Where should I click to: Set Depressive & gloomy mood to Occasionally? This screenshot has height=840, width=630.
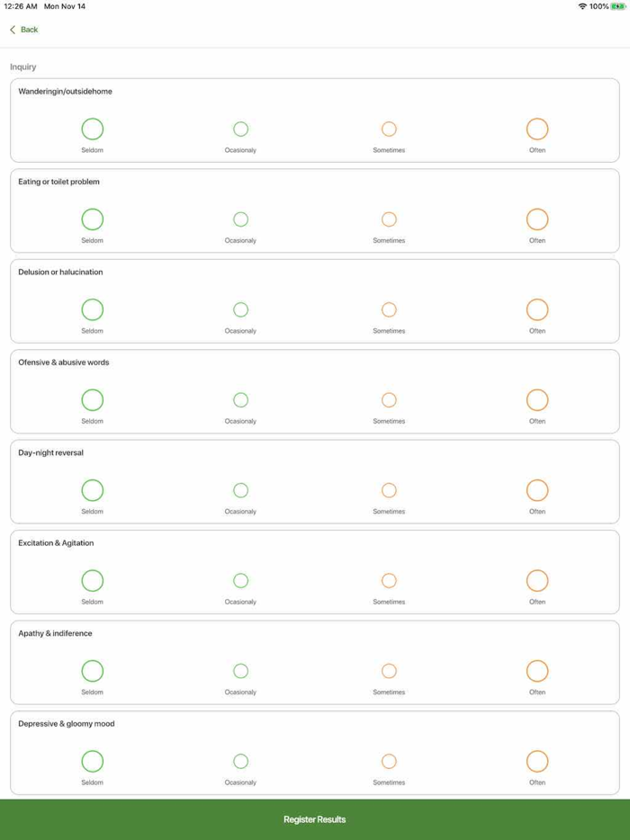coord(240,762)
